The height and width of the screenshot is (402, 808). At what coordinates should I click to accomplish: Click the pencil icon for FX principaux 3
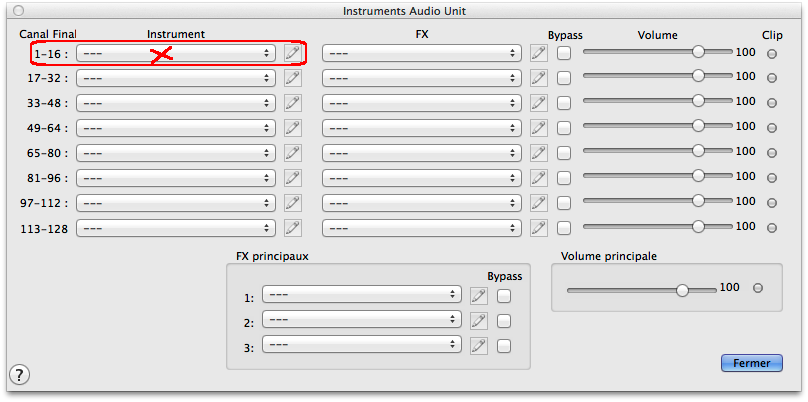click(x=479, y=345)
